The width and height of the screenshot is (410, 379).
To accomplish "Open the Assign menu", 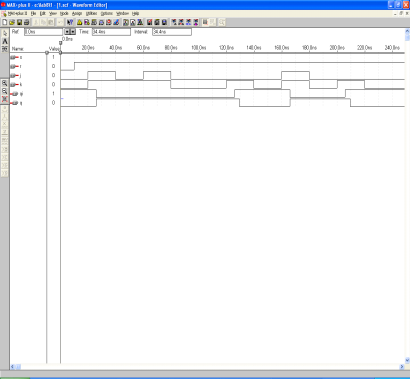I will pyautogui.click(x=77, y=13).
